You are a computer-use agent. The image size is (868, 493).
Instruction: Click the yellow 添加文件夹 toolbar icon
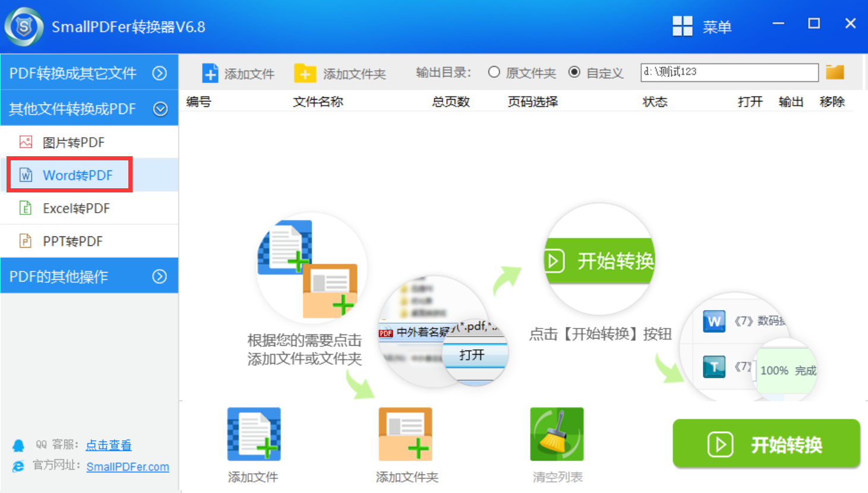(x=305, y=74)
